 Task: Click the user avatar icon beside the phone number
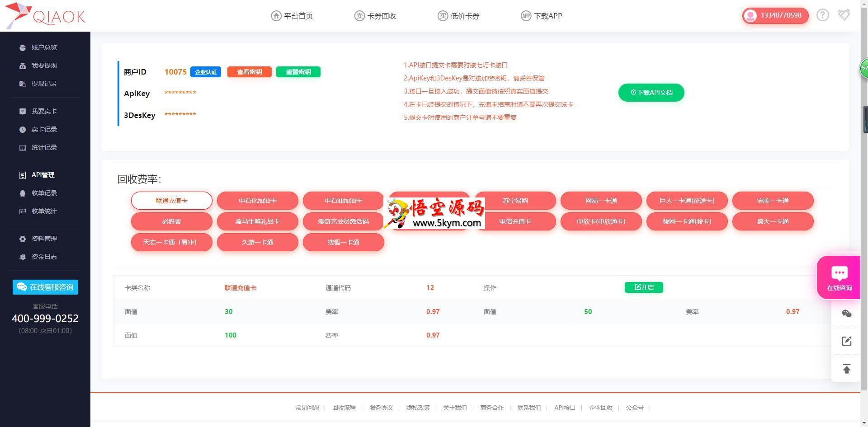(750, 16)
